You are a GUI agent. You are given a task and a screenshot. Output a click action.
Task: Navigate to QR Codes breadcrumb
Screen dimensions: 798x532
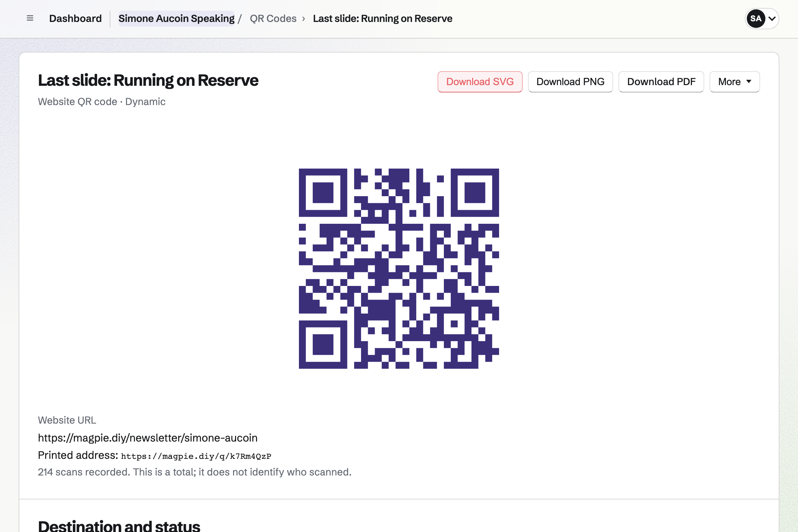click(x=273, y=18)
